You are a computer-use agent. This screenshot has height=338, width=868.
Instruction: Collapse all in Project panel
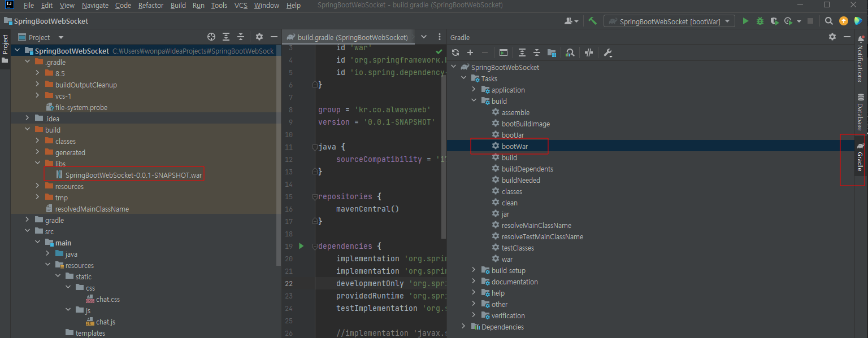click(241, 37)
